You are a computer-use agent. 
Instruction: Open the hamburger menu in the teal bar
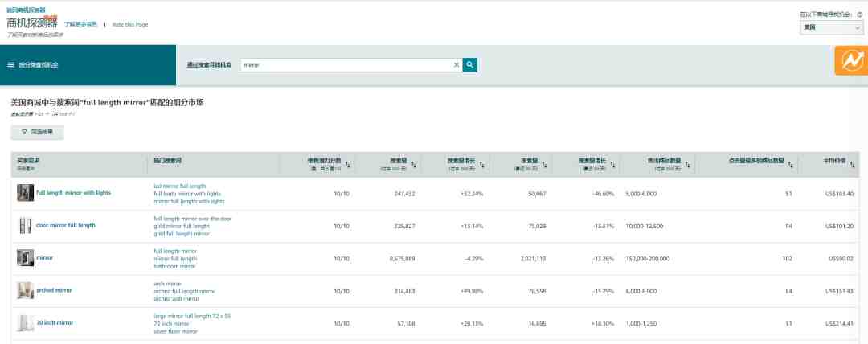[10, 65]
